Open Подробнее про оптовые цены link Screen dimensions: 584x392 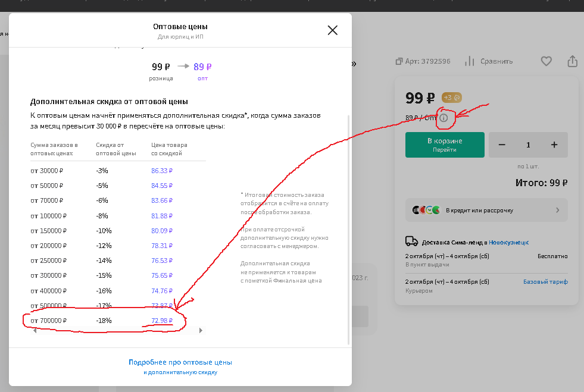pyautogui.click(x=180, y=362)
